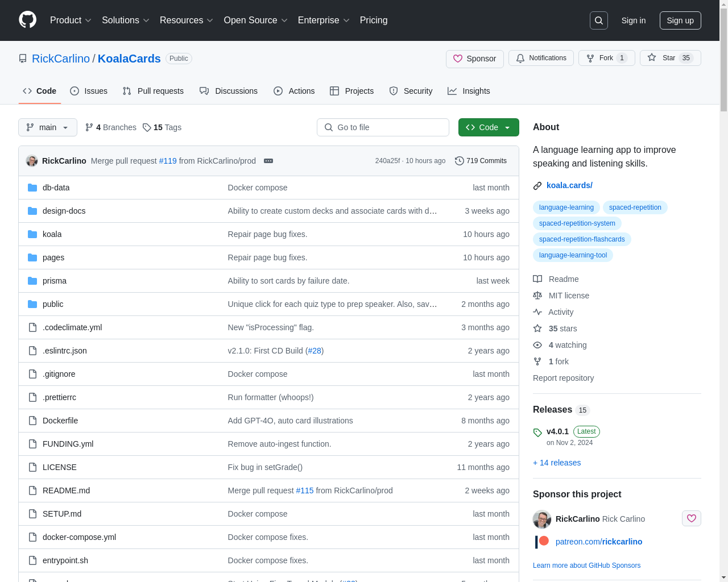The image size is (728, 582).
Task: Click the pulse icon next to Activity
Action: click(537, 312)
